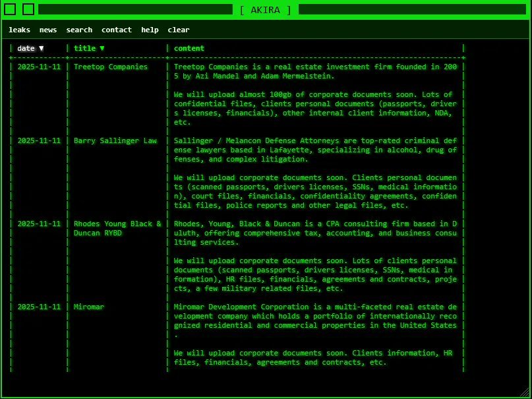The height and width of the screenshot is (399, 532).
Task: Select the search command
Action: pyautogui.click(x=79, y=30)
